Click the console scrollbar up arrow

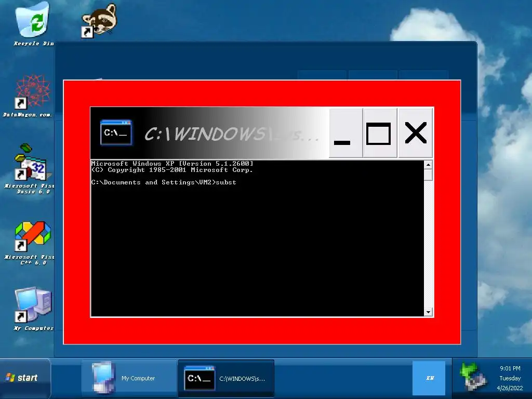[x=428, y=165]
